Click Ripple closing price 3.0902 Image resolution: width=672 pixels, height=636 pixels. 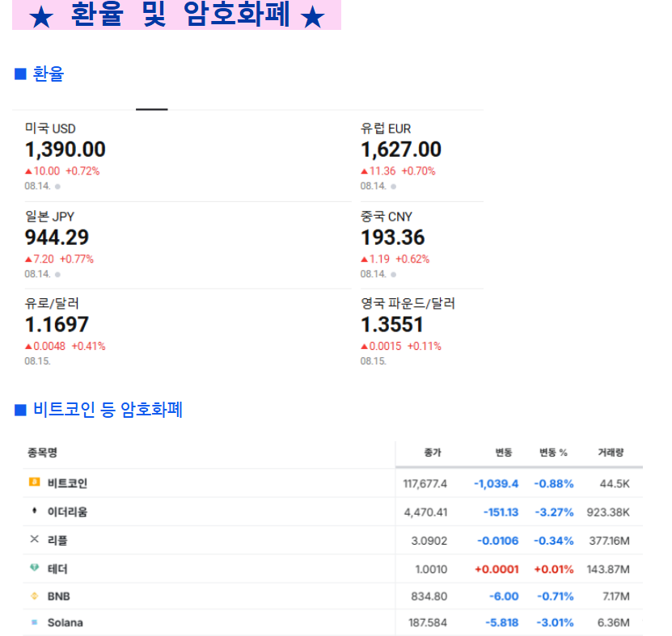[x=429, y=541]
